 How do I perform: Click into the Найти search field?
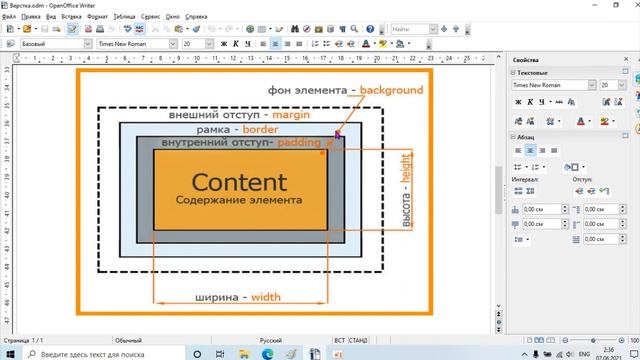click(x=410, y=29)
